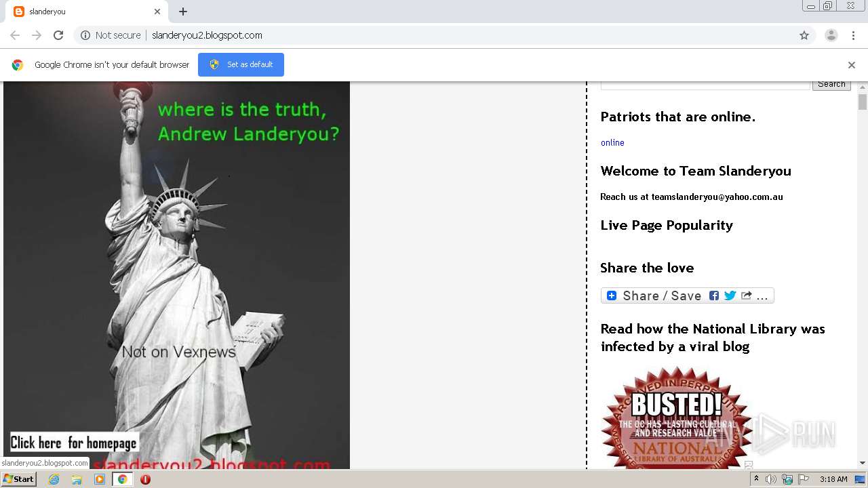Open the media player taskbar icon
Screen dimensions: 868x488
point(100,479)
